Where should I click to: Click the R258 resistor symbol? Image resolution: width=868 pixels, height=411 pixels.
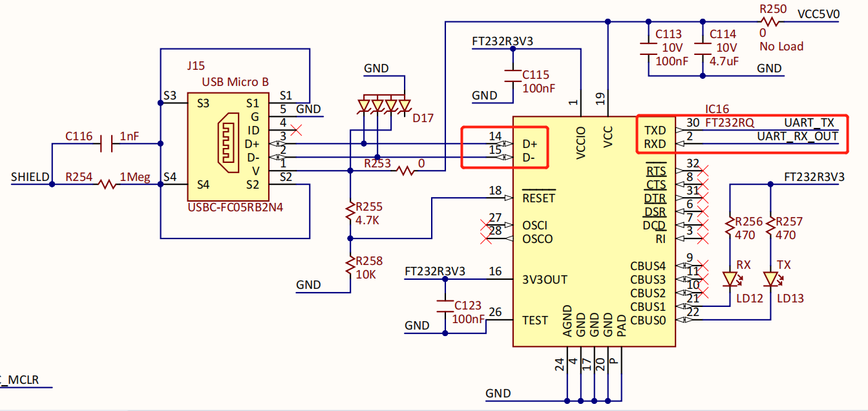point(350,265)
